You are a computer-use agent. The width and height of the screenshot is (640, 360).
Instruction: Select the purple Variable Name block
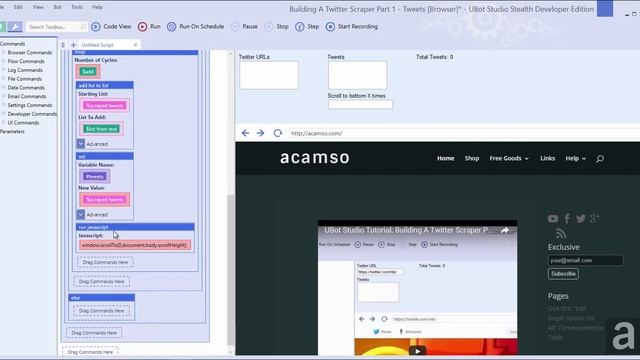point(95,176)
